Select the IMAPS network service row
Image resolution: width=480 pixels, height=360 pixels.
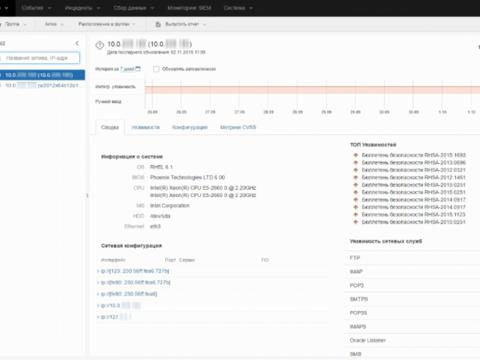(x=412, y=326)
